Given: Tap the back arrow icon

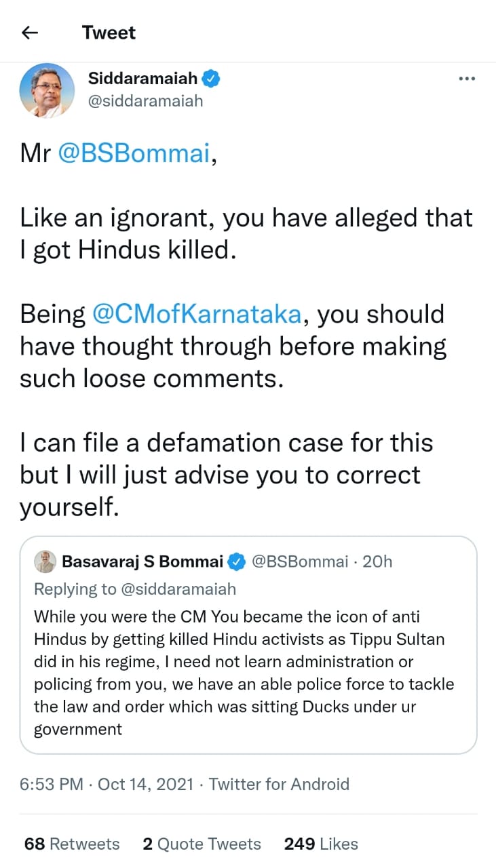Looking at the screenshot, I should (x=30, y=33).
